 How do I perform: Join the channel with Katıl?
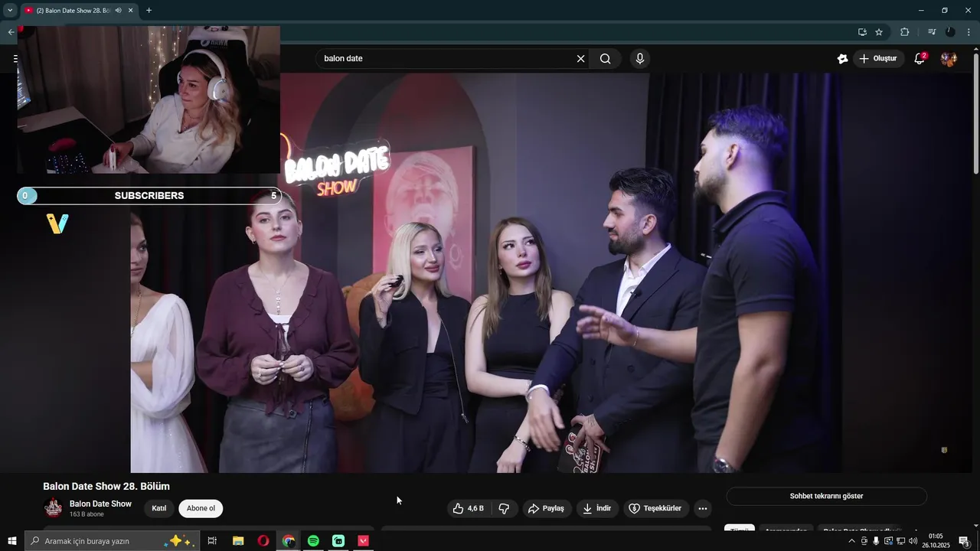(x=159, y=508)
